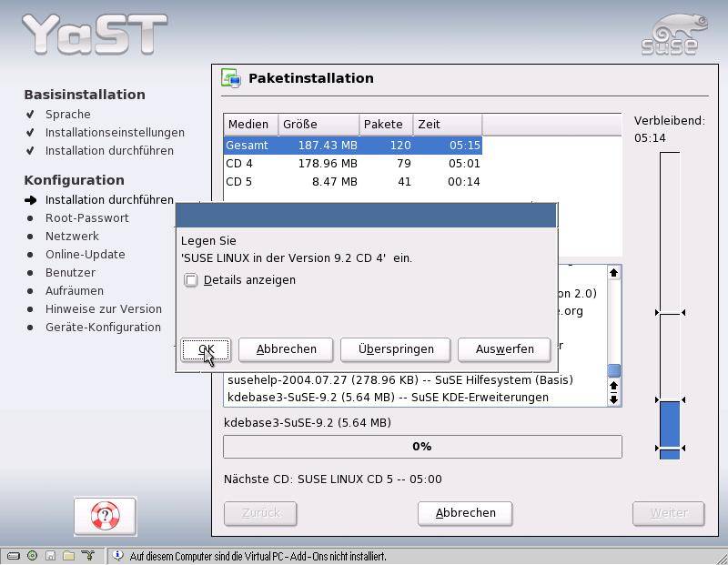Viewport: 728px width, 565px height.
Task: Click the SUSE chameleon logo
Action: point(674,35)
